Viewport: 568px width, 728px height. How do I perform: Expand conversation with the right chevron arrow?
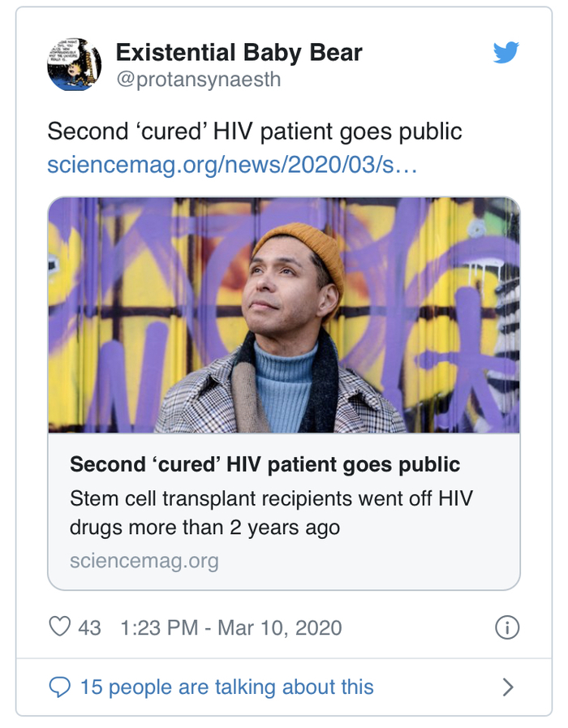coord(508,687)
